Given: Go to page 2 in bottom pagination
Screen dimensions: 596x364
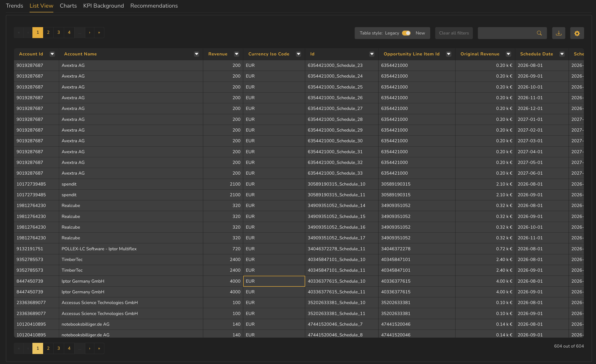Looking at the screenshot, I should (x=48, y=348).
